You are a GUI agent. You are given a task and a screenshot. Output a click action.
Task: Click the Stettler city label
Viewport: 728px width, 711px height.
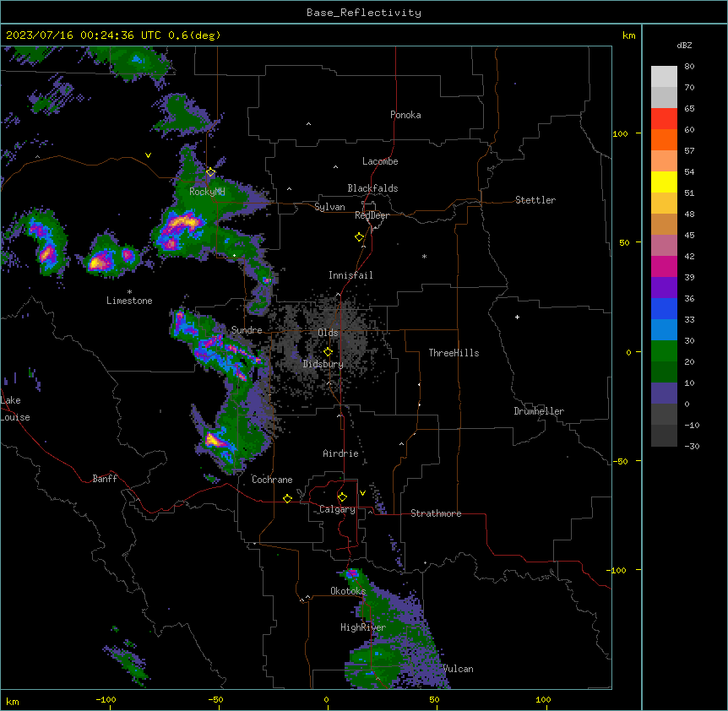click(535, 200)
